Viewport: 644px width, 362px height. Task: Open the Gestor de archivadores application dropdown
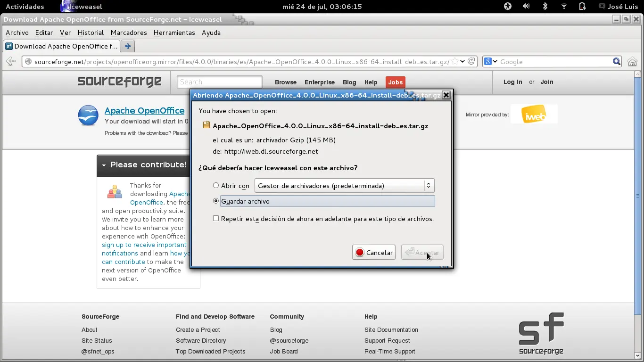344,185
